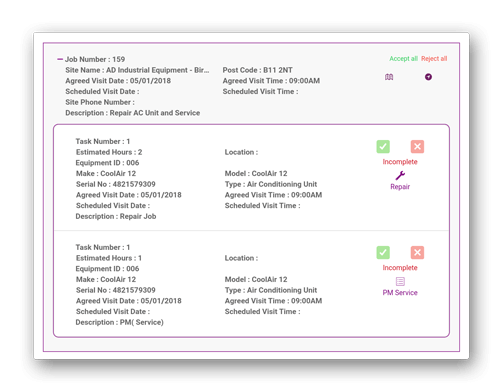Collapse Job Number 159 with minus sign
The width and height of the screenshot is (500, 387).
(x=60, y=59)
